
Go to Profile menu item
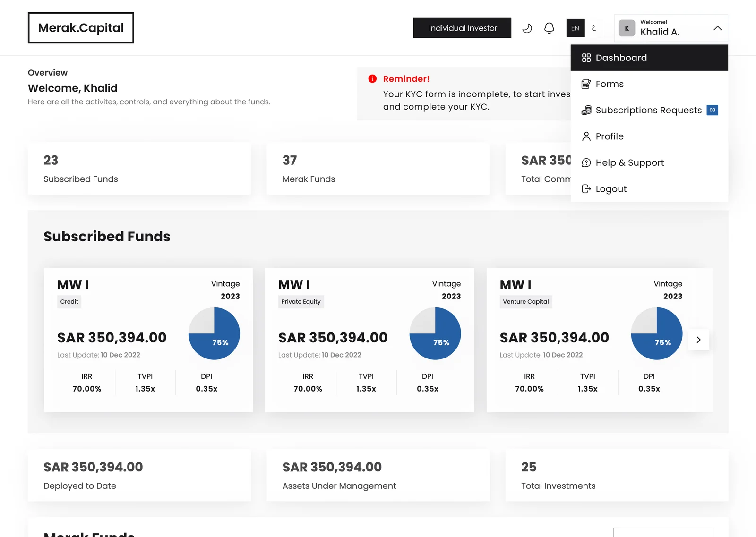649,136
